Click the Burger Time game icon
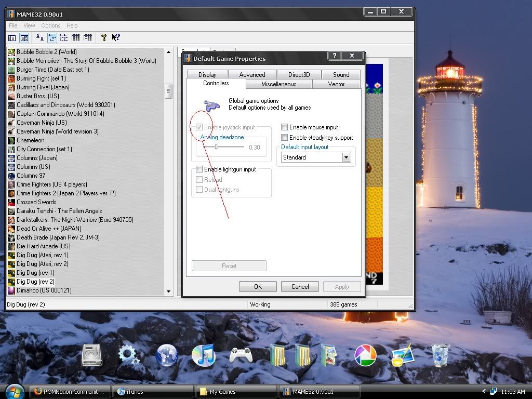 click(x=11, y=70)
